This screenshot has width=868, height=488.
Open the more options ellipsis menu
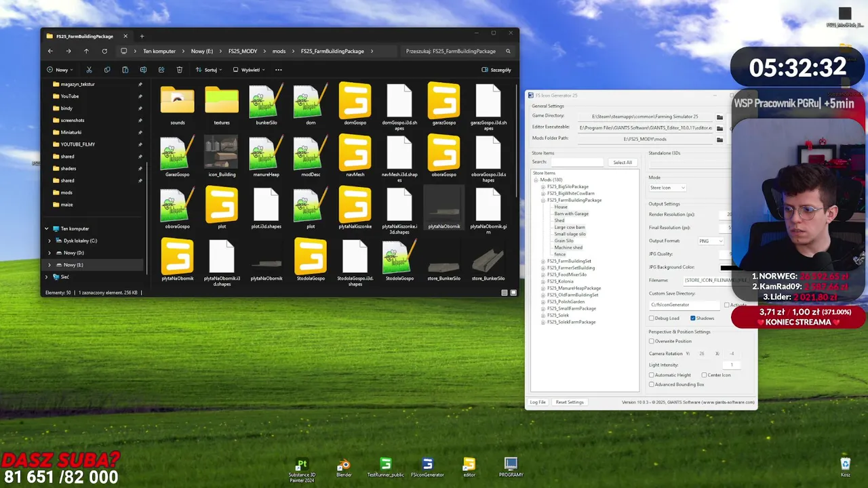279,70
